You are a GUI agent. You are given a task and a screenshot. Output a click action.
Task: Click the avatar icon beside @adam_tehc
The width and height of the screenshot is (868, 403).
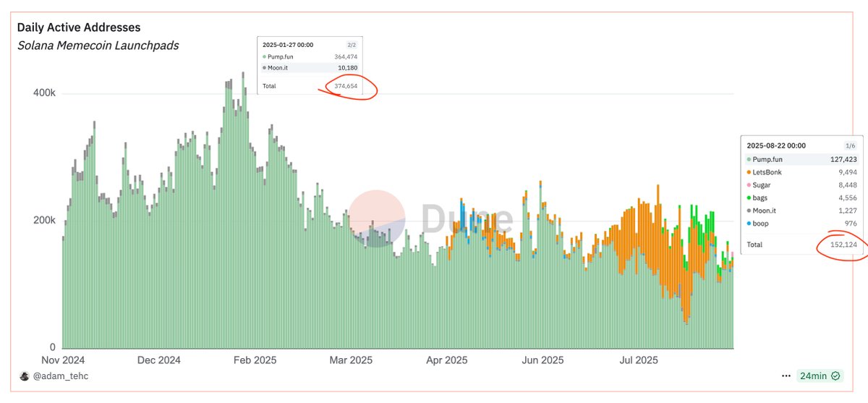coord(24,376)
